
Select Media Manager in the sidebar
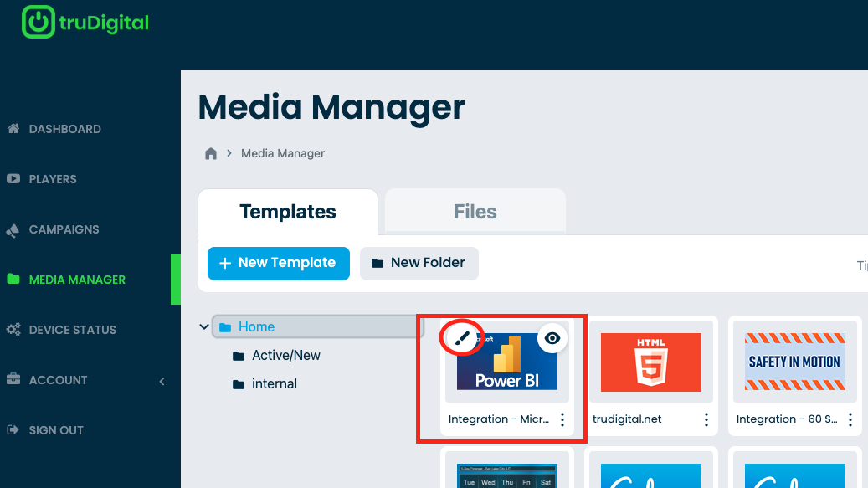point(77,280)
